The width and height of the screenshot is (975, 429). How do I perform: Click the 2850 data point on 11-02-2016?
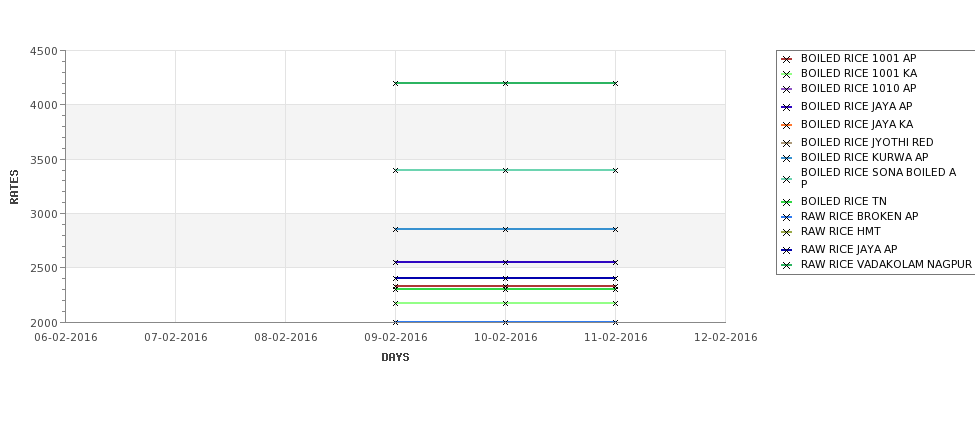coord(616,229)
